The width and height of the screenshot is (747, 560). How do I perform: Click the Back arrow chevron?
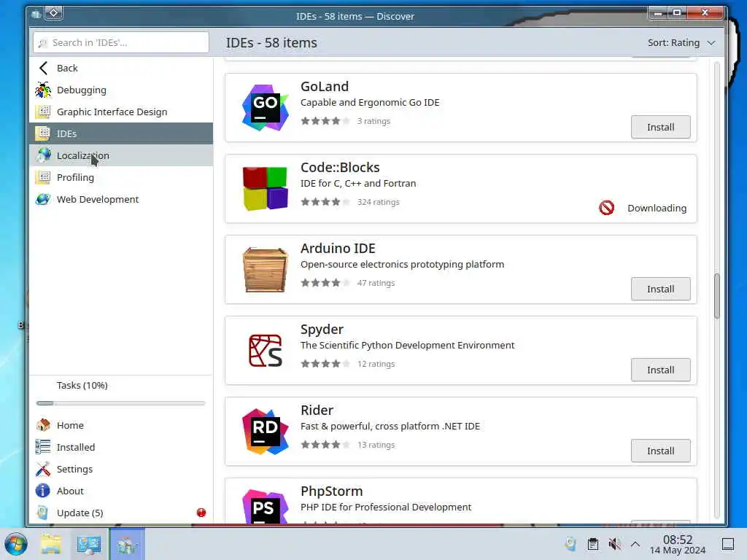tap(43, 68)
